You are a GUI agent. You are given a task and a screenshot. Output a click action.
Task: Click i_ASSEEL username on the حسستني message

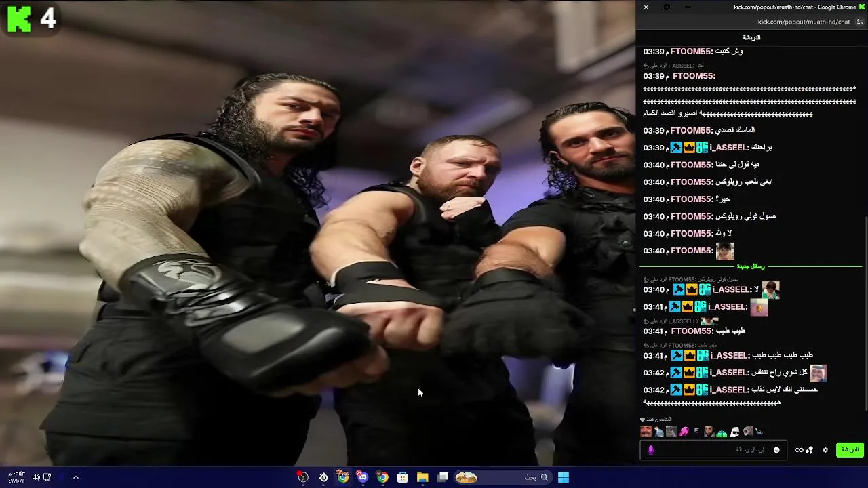[729, 390]
